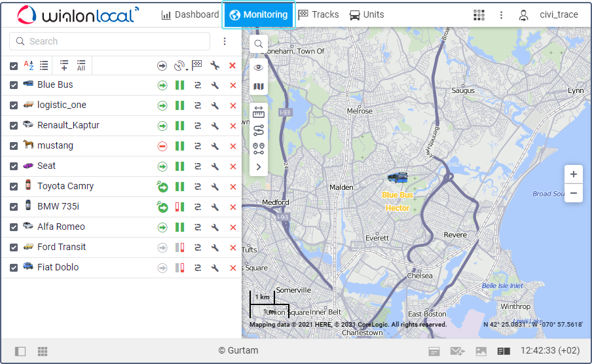Uncheck the Renault_Kaptur checkbox
The image size is (592, 364).
[14, 125]
